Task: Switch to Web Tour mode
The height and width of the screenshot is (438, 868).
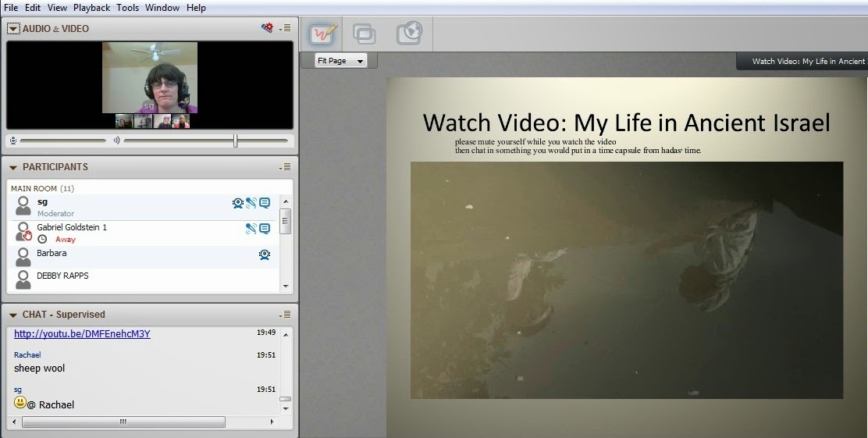Action: tap(410, 34)
